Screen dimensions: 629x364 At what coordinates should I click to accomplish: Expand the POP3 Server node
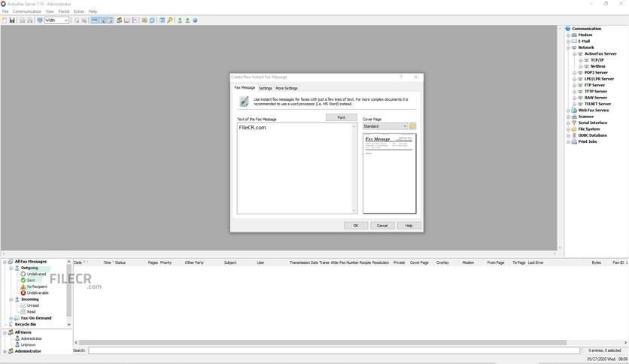574,73
